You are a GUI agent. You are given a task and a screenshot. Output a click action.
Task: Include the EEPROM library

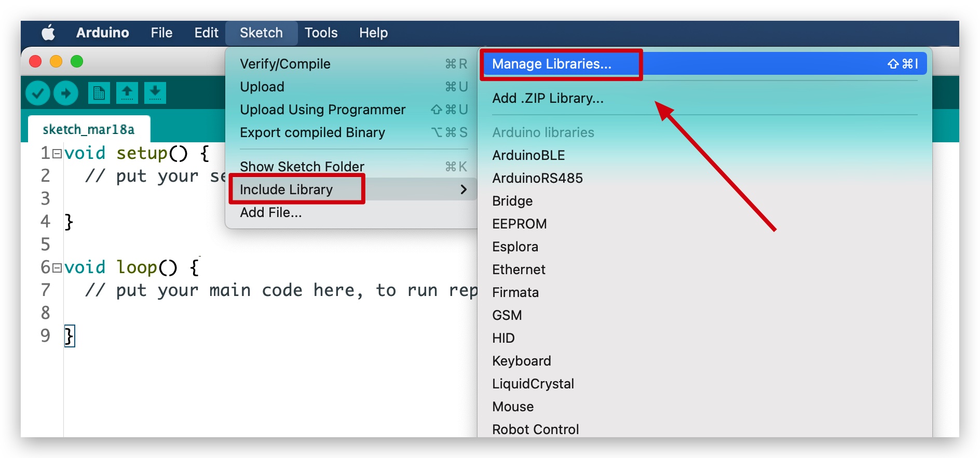(x=705, y=224)
